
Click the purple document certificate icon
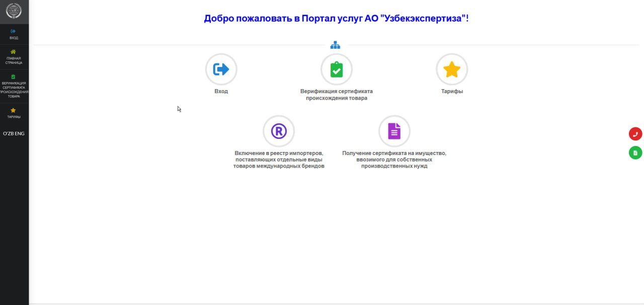[x=394, y=131]
